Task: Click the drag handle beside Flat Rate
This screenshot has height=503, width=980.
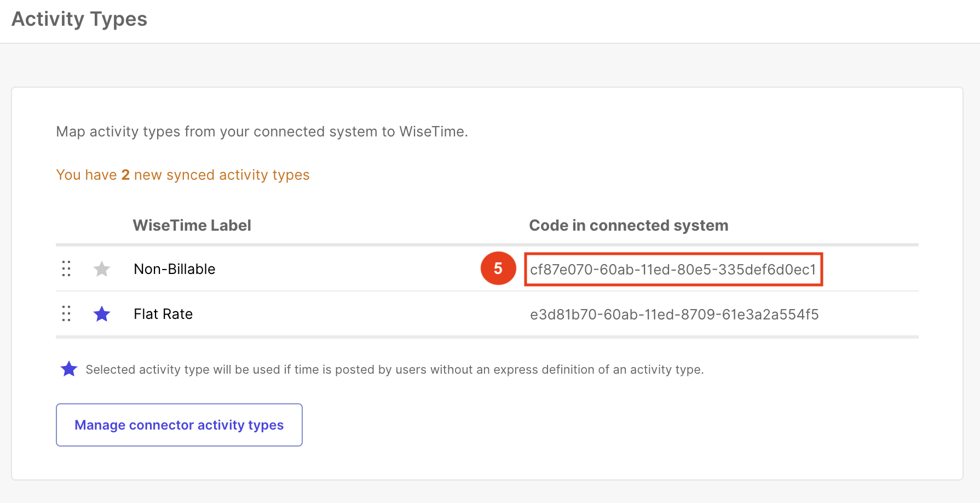Action: pos(66,313)
